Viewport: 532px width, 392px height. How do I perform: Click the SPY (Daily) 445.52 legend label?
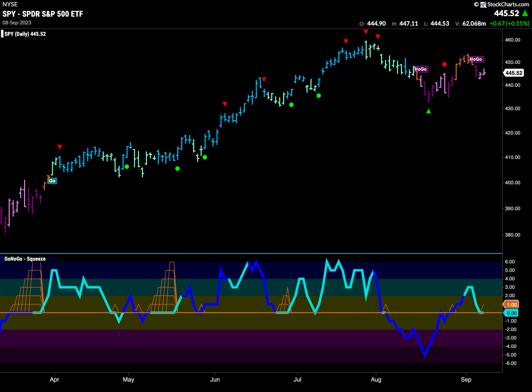[x=25, y=34]
